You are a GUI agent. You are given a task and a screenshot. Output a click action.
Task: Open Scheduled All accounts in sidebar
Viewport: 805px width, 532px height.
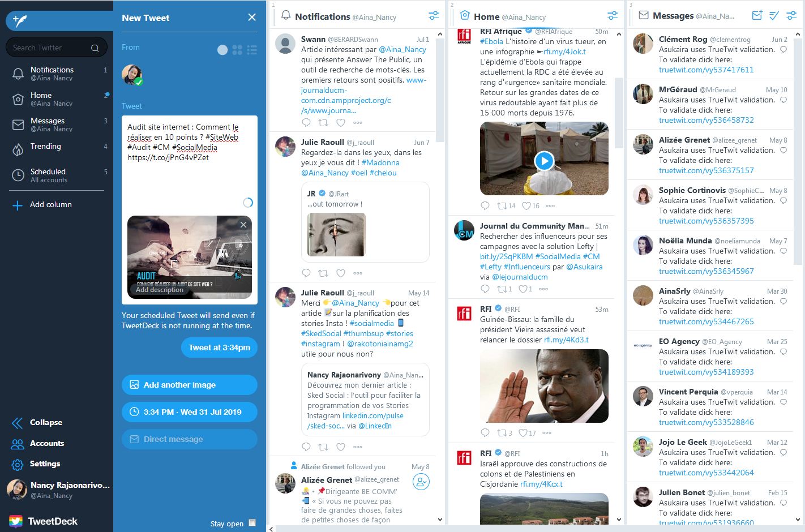[x=57, y=175]
